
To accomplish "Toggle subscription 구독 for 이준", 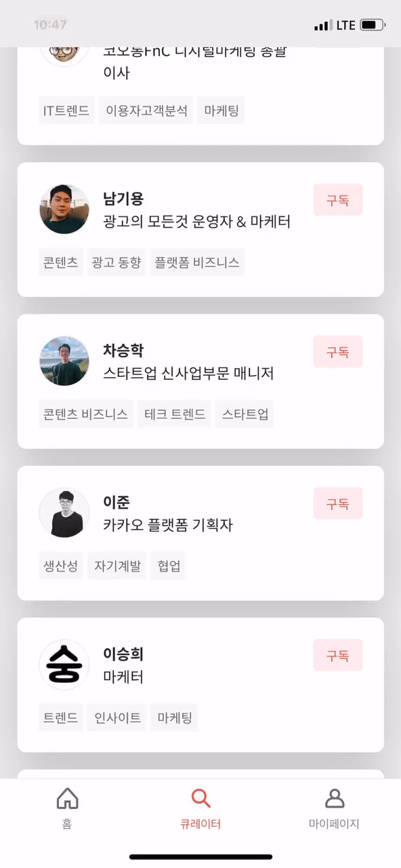I will 337,503.
